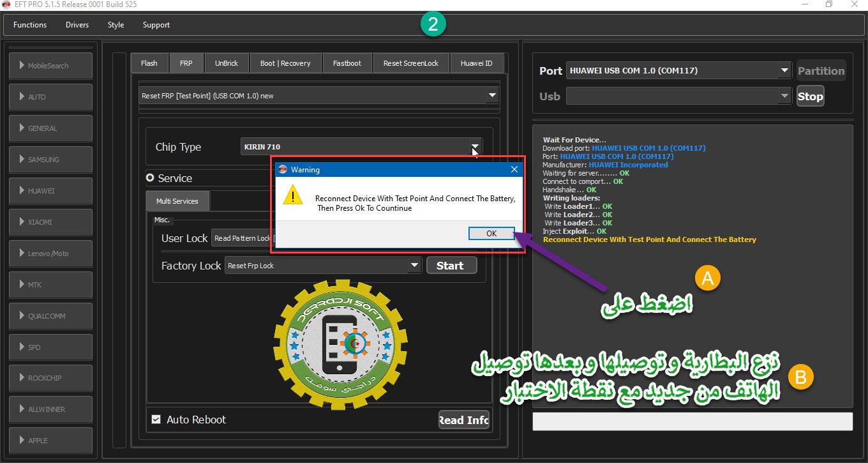Click the Read Info button
The height and width of the screenshot is (463, 868).
463,420
